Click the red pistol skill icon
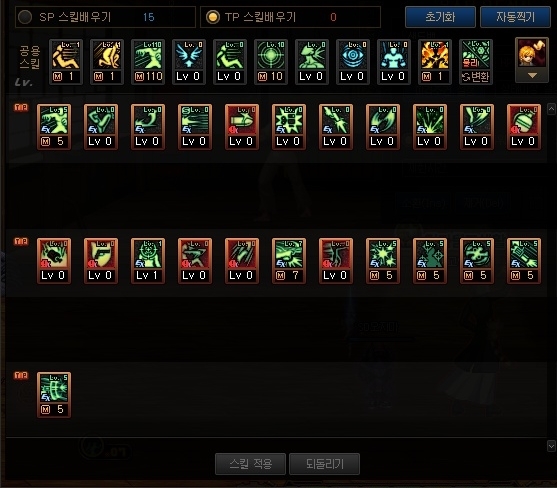Image resolution: width=557 pixels, height=488 pixels. (x=101, y=261)
